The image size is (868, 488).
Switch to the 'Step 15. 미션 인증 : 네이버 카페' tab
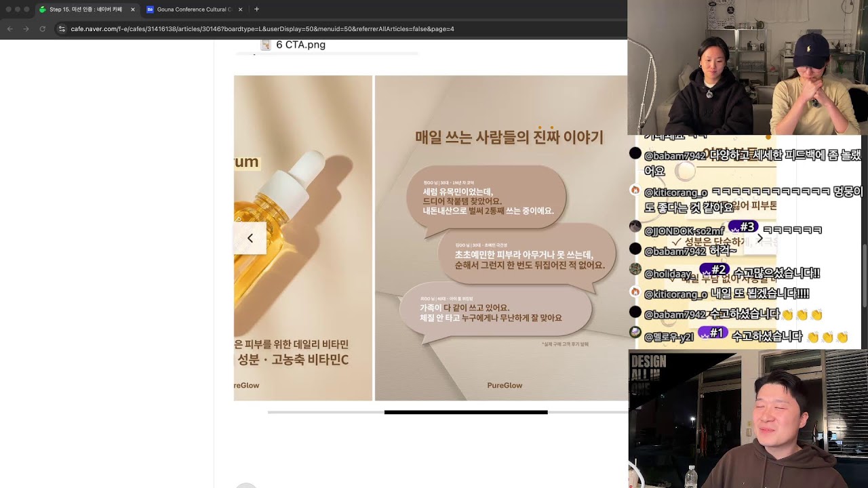pyautogui.click(x=87, y=9)
